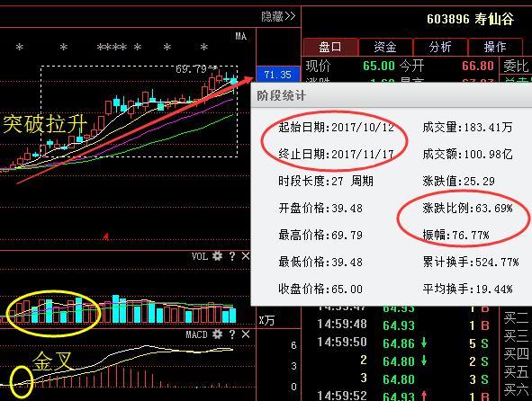Click the 买五 bid level label
The image size is (532, 401).
516,372
